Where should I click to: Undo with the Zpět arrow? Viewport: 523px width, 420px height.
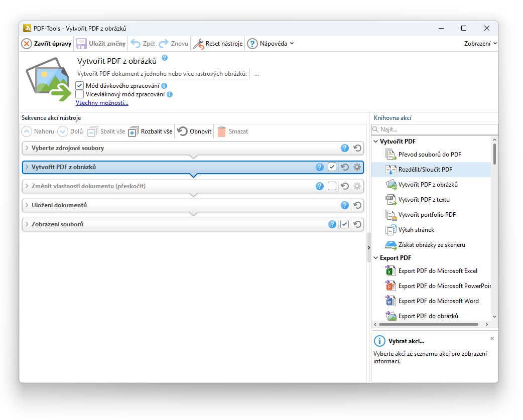[x=136, y=44]
